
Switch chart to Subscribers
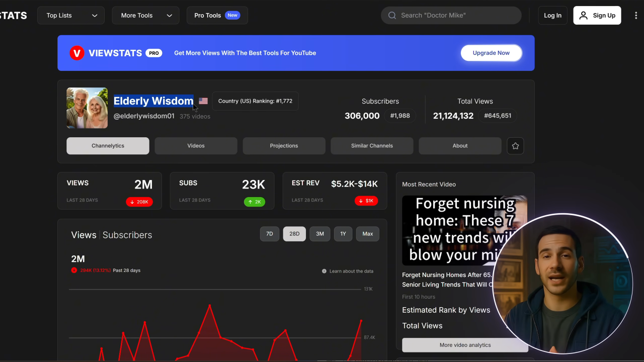tap(127, 235)
